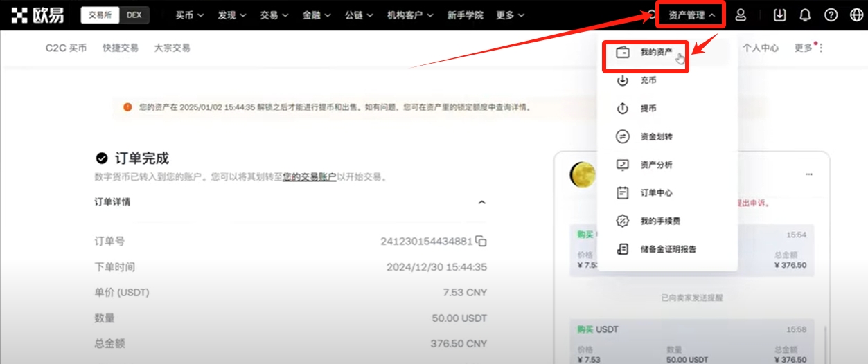Click the 我的手续费 fee icon
Viewport: 868px width, 364px height.
click(x=623, y=221)
